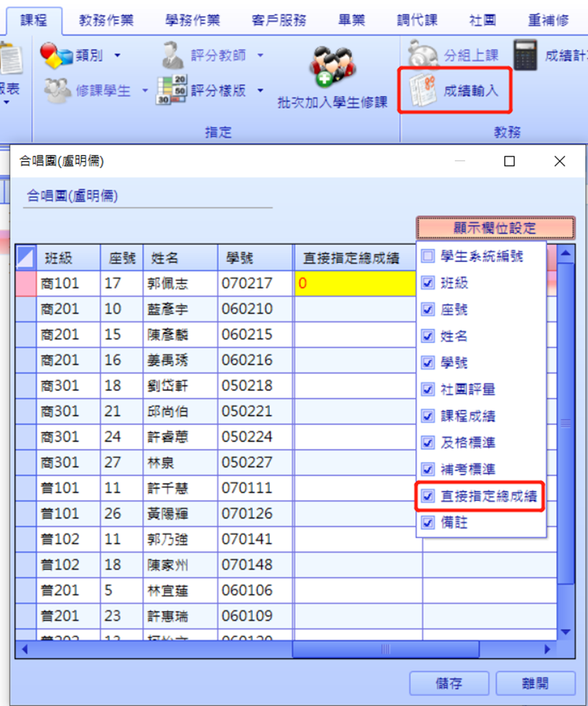588x706 pixels.
Task: Click 批次加入學生修課 group icon
Action: (x=332, y=66)
